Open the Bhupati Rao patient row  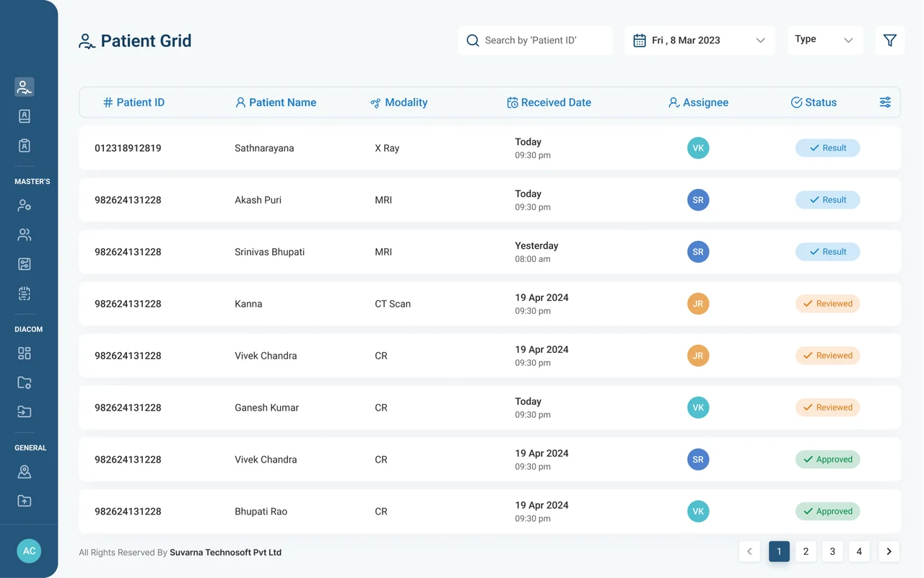point(489,512)
